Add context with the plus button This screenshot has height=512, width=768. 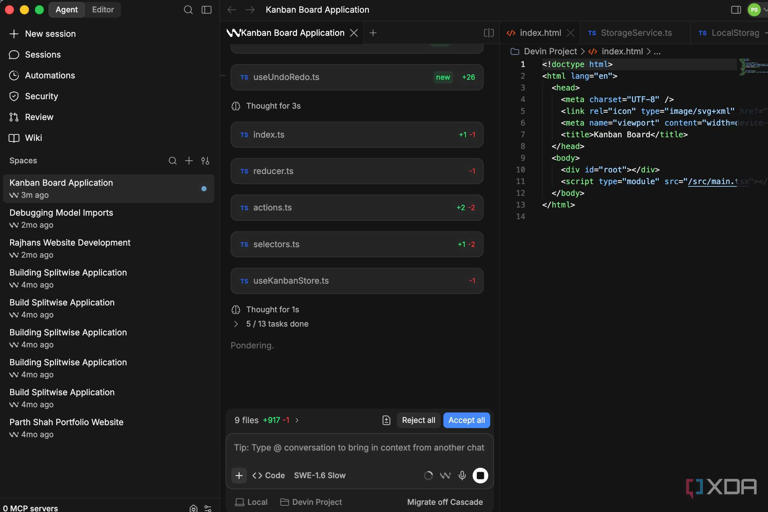(x=239, y=475)
